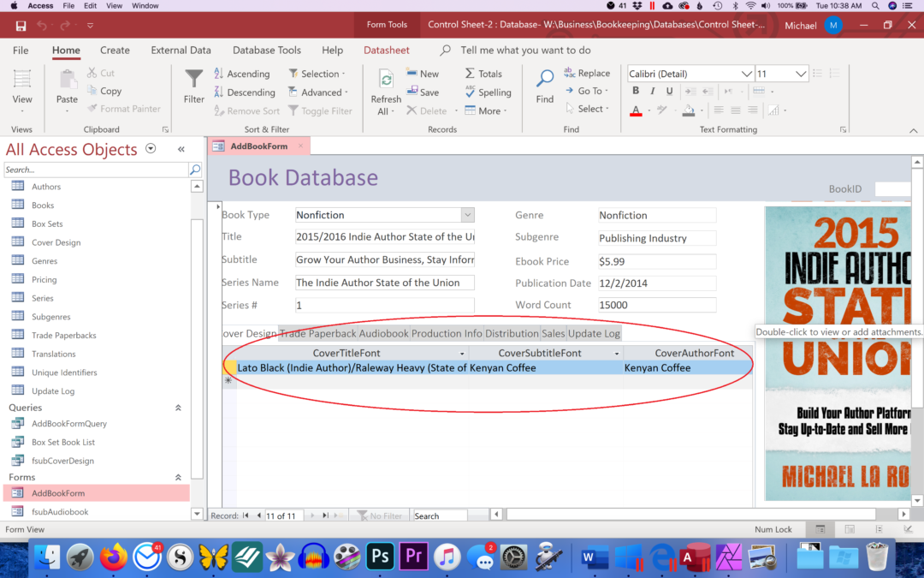Image resolution: width=924 pixels, height=578 pixels.
Task: Open More records dropdown
Action: coord(486,110)
